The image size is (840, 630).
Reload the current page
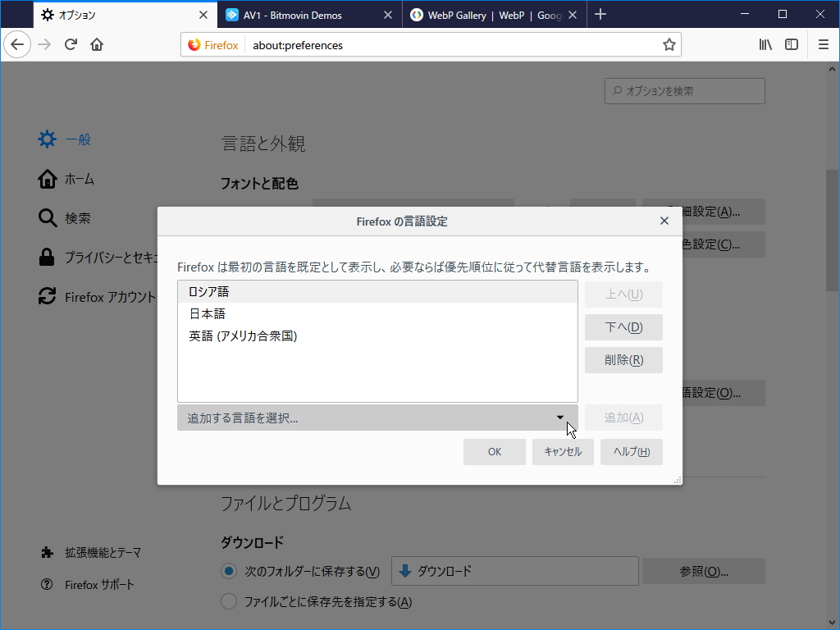point(72,44)
